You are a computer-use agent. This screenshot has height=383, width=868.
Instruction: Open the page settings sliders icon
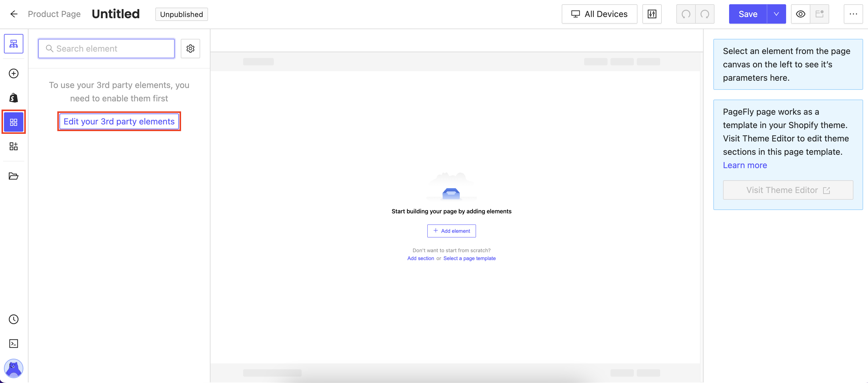(x=652, y=14)
